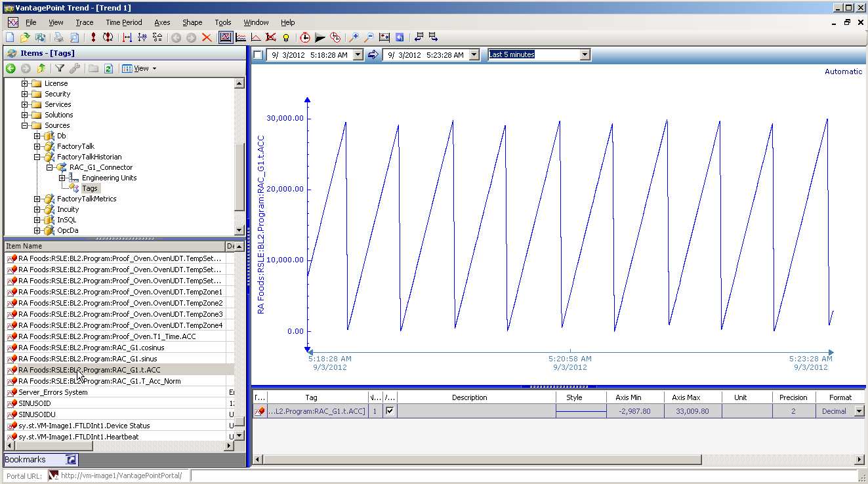
Task: Click the Print Preview icon
Action: coord(74,37)
